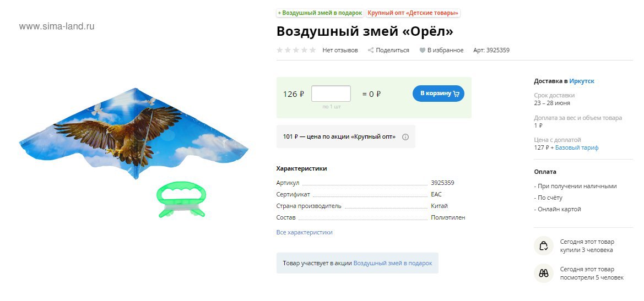Select the third rating star
644x301 pixels.
(x=296, y=50)
